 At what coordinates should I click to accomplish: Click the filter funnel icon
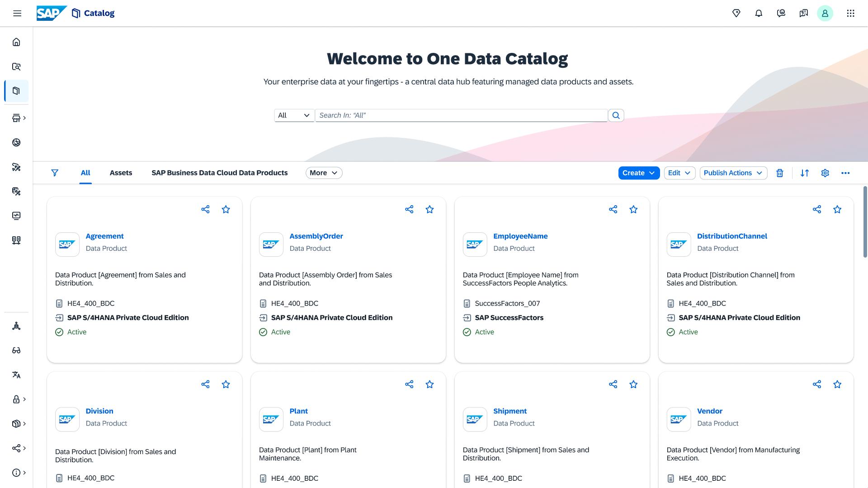tap(55, 173)
